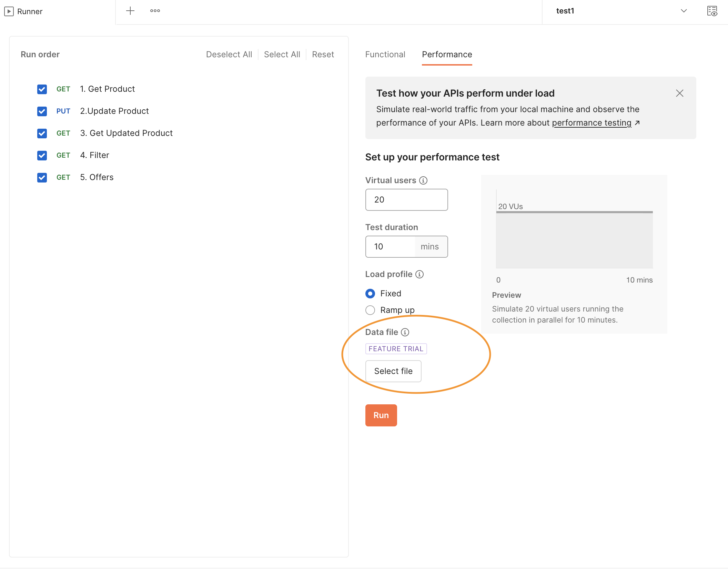Uncheck the '5. Offers' request

click(42, 177)
